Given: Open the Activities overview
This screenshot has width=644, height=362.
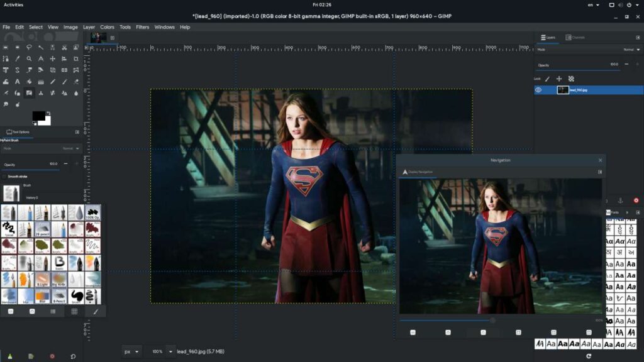Looking at the screenshot, I should pyautogui.click(x=14, y=5).
